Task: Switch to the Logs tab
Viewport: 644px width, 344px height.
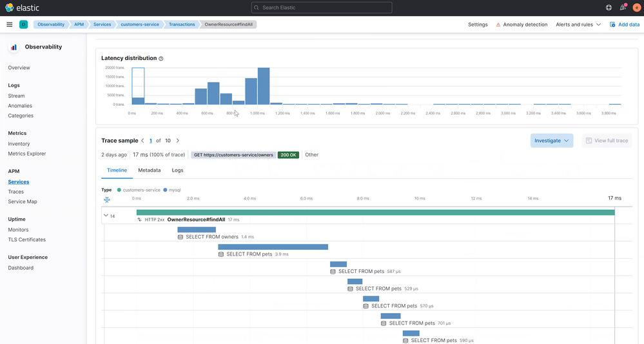Action: (x=177, y=170)
